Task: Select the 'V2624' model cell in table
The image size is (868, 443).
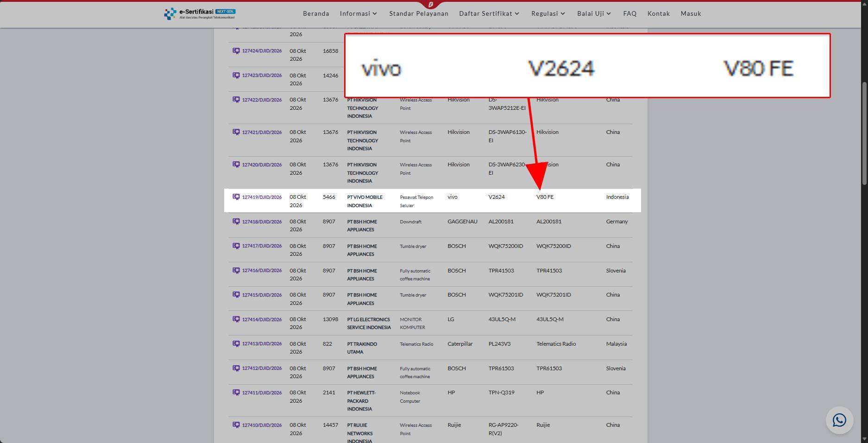Action: [x=497, y=197]
